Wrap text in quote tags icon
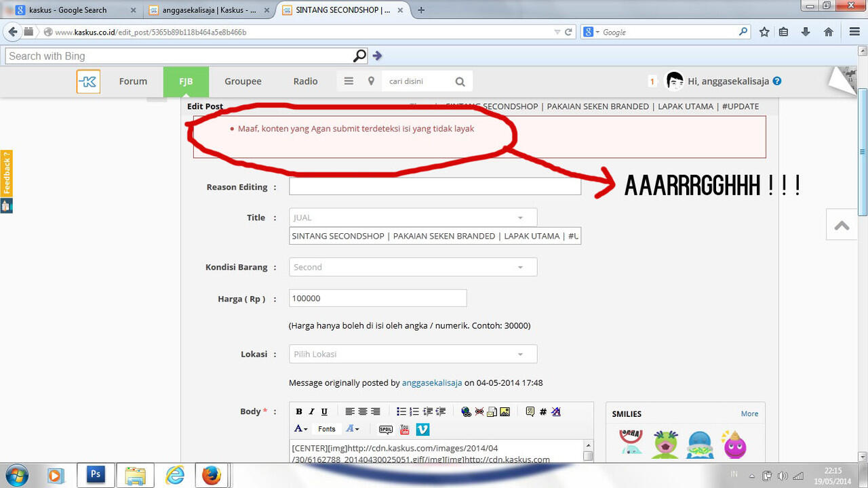The width and height of the screenshot is (868, 488). click(530, 411)
